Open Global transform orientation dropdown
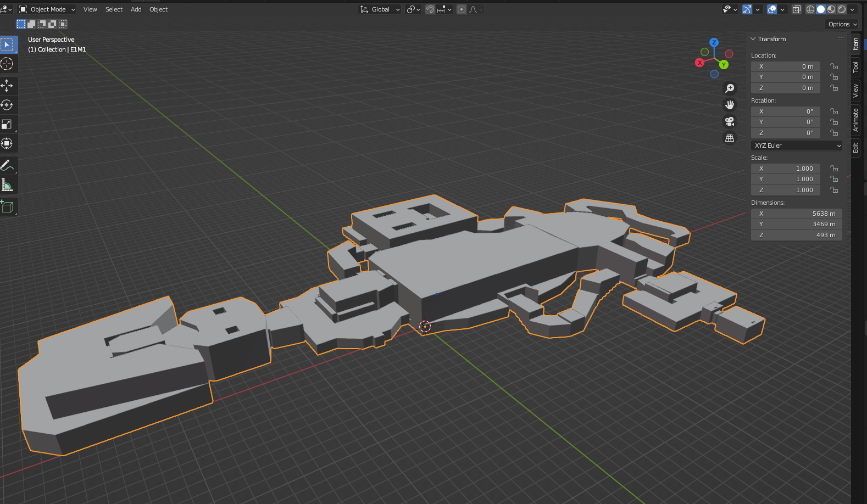This screenshot has width=867, height=504. tap(380, 9)
